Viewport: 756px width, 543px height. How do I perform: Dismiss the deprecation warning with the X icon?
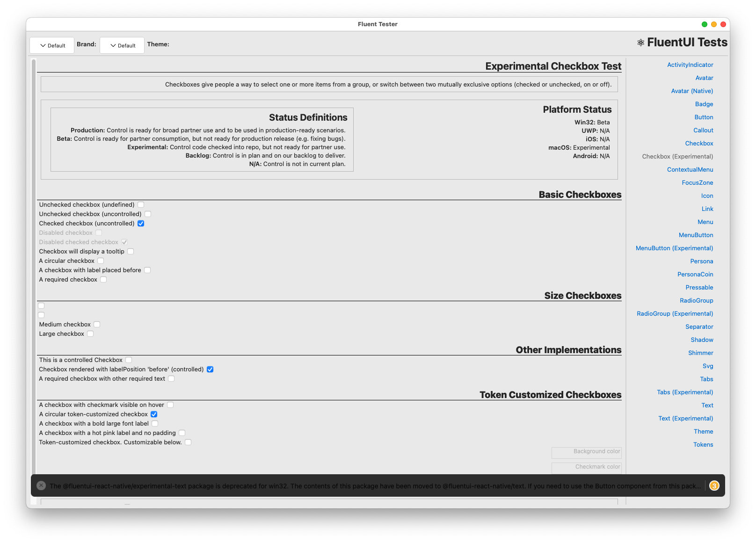tap(41, 485)
